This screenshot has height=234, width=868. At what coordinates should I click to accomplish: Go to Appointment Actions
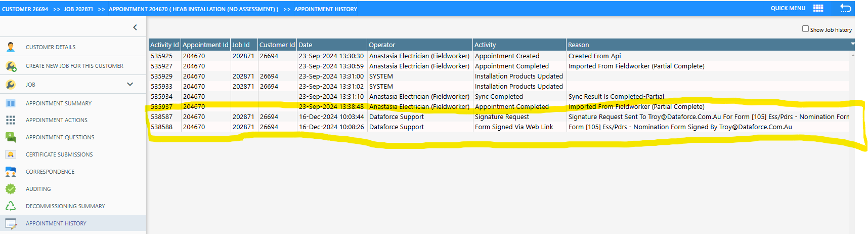pyautogui.click(x=57, y=120)
